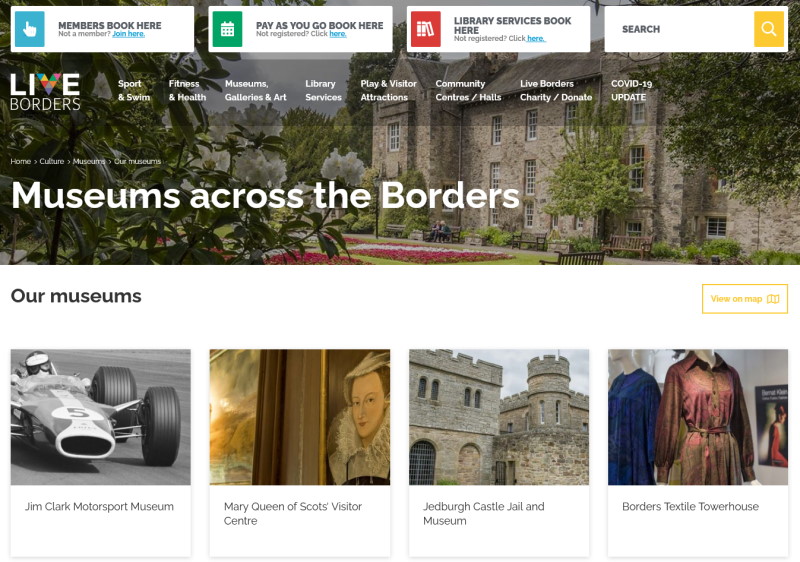
Task: Open the Sport & Swim menu
Action: (x=134, y=90)
